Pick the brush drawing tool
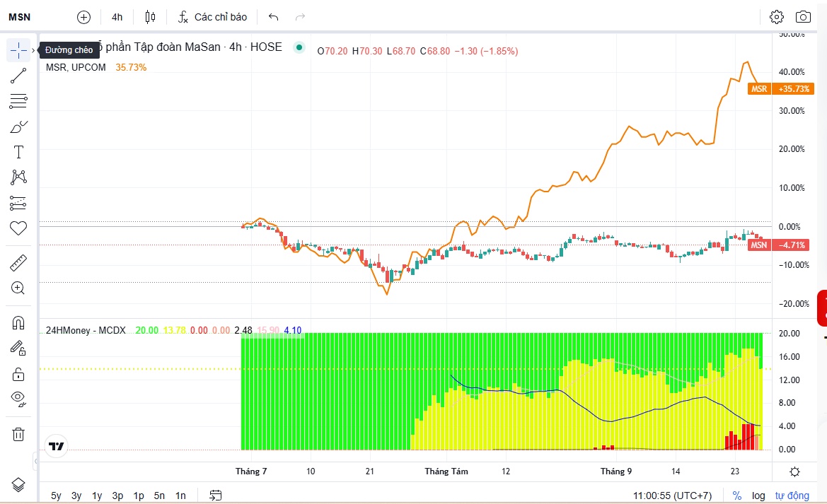The height and width of the screenshot is (504, 827). (x=18, y=127)
